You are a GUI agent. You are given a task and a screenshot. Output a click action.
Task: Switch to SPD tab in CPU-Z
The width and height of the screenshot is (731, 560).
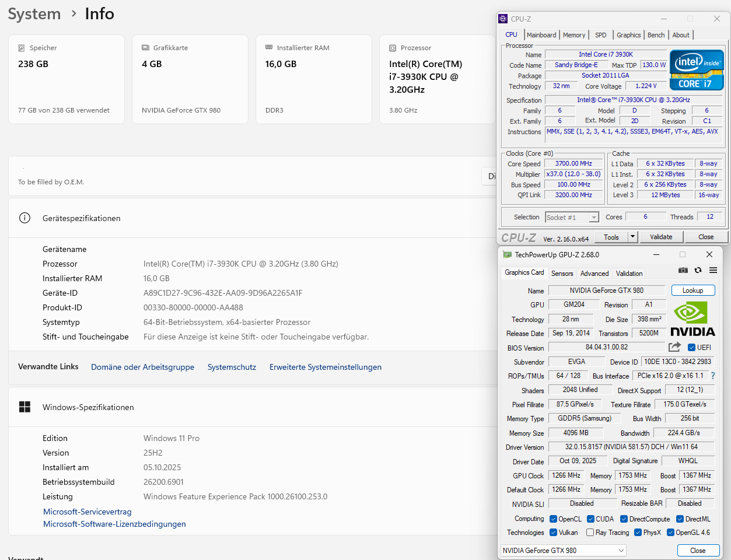coord(601,35)
